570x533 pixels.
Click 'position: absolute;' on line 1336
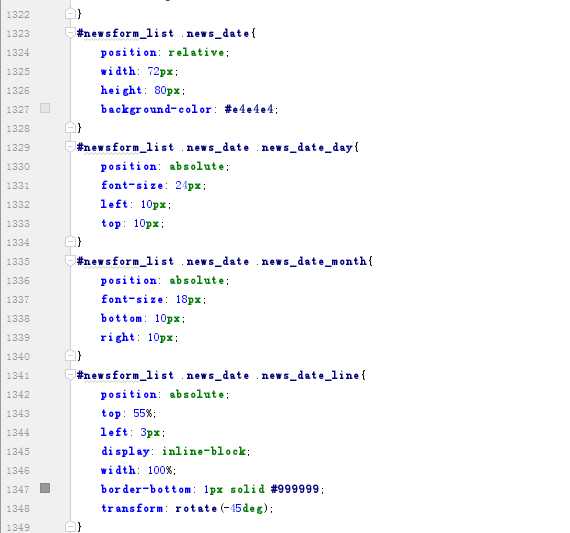165,280
